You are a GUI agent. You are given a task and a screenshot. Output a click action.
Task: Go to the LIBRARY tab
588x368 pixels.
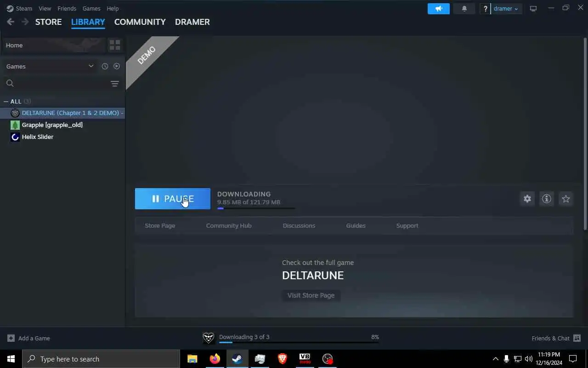88,22
